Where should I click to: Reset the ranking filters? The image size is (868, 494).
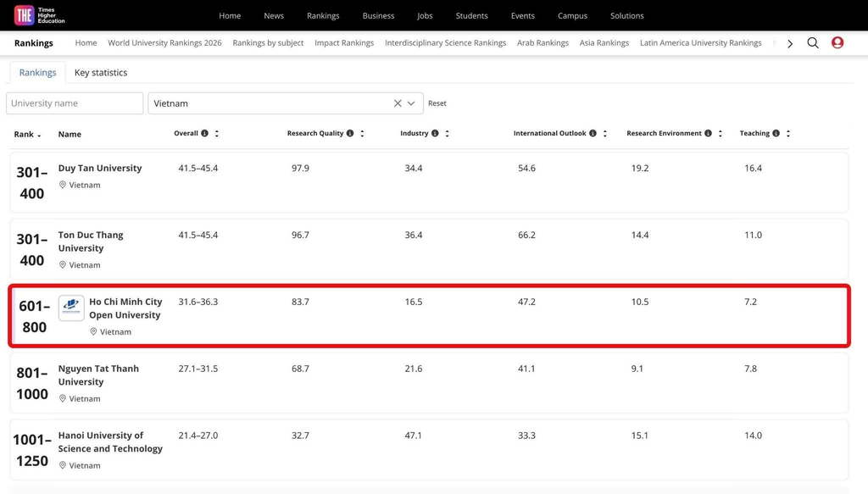click(x=437, y=103)
